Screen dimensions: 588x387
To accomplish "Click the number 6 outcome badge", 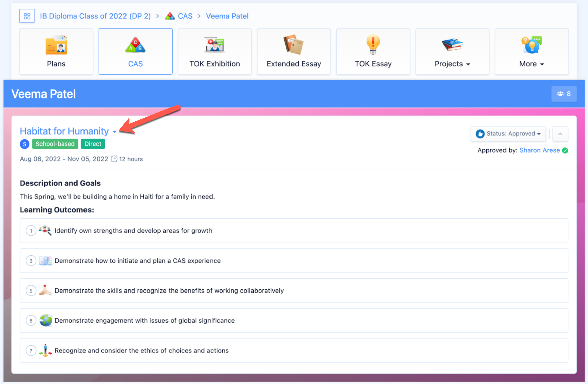I will coord(31,321).
